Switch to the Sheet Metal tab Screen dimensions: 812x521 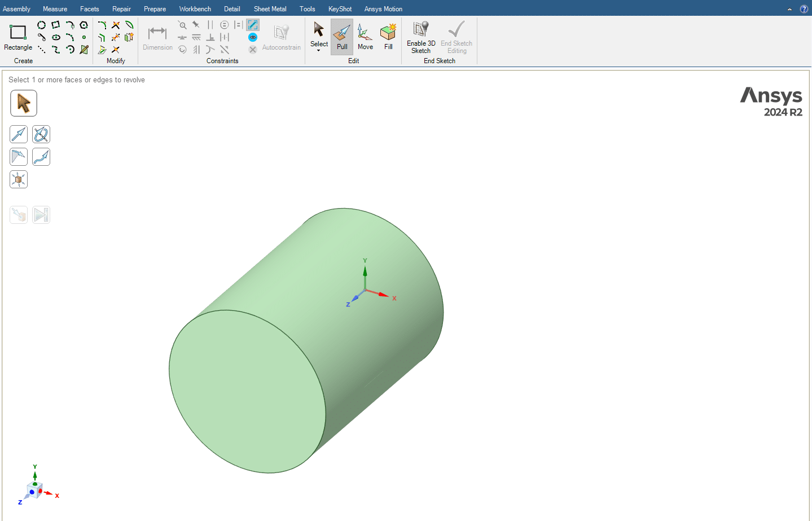270,9
